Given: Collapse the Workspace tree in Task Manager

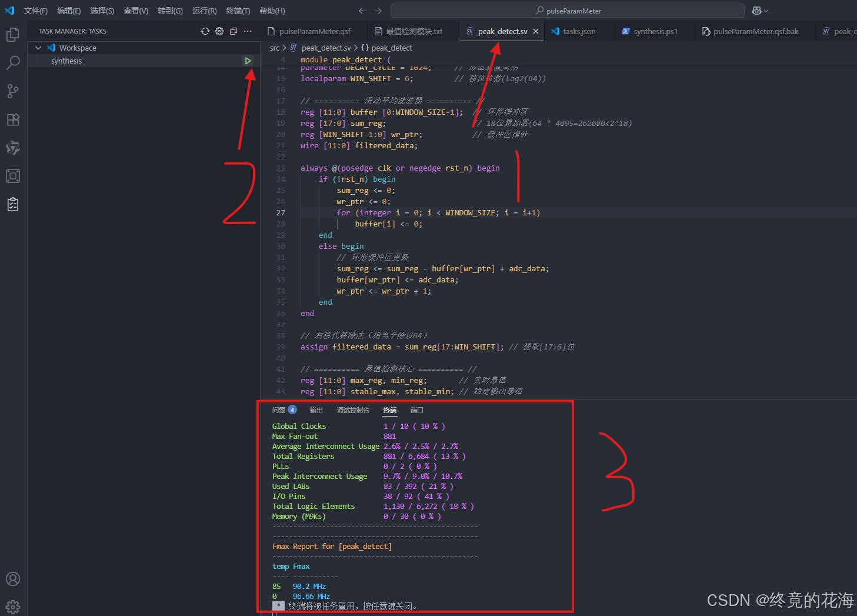Looking at the screenshot, I should coord(38,47).
